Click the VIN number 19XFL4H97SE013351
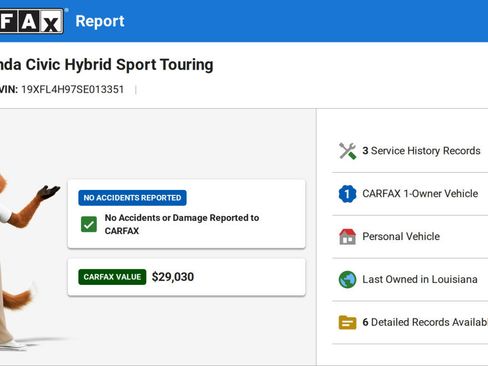Screen dimensions: 488x366 [x=73, y=89]
